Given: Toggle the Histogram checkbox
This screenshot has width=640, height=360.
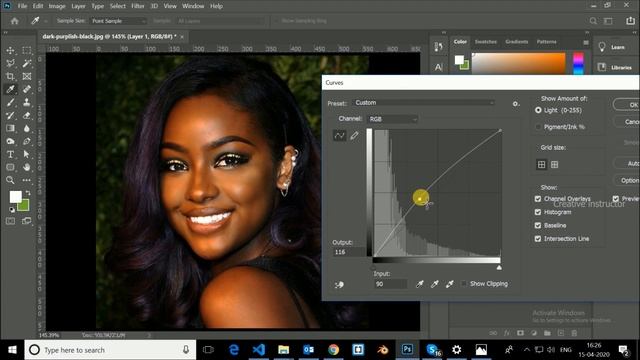Looking at the screenshot, I should point(538,212).
